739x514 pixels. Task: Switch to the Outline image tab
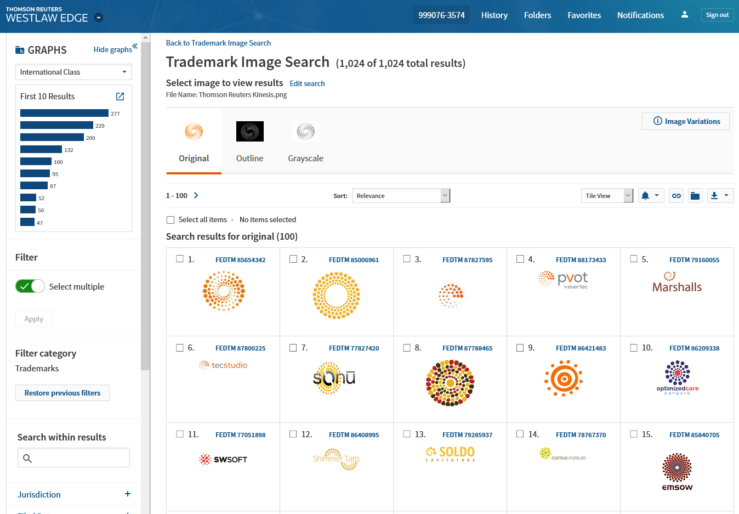pos(250,143)
